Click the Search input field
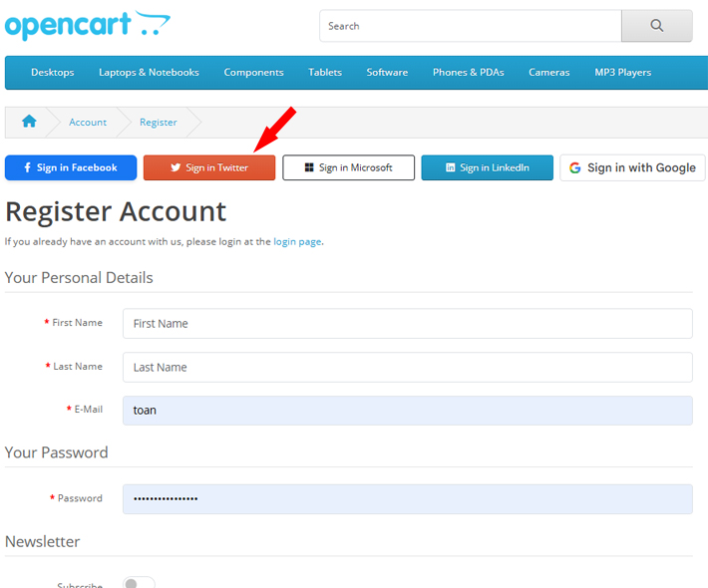This screenshot has width=708, height=588. 471,26
